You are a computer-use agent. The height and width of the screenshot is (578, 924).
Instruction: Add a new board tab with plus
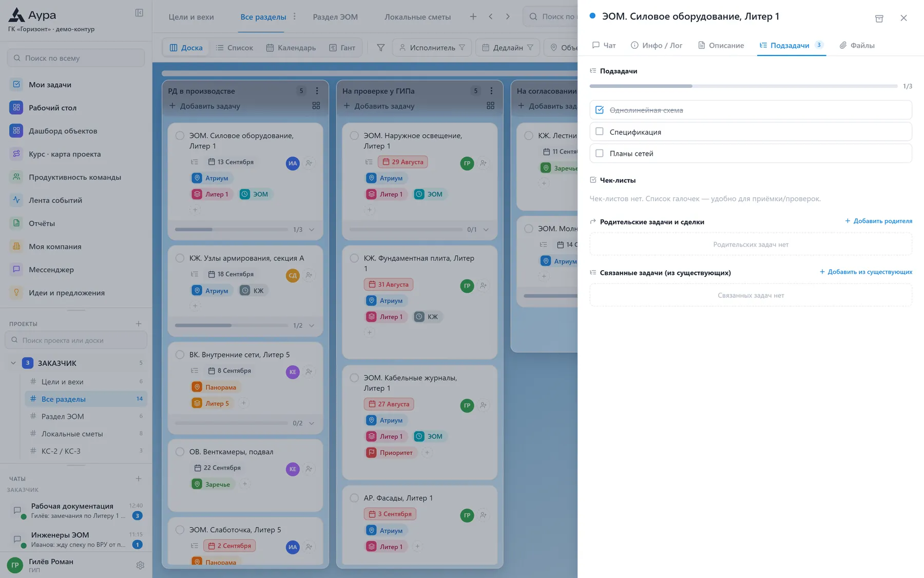coord(473,16)
